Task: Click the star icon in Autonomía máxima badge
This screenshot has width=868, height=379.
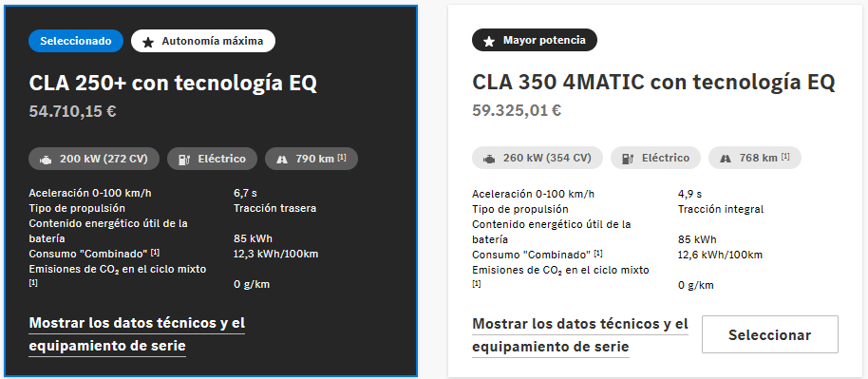Action: click(148, 42)
